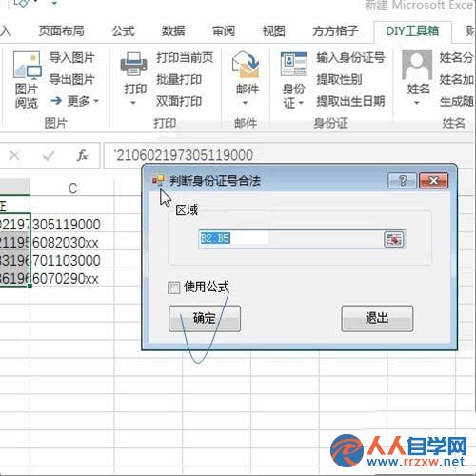Click the 确定 button in the dialog
The height and width of the screenshot is (476, 476).
tap(205, 318)
